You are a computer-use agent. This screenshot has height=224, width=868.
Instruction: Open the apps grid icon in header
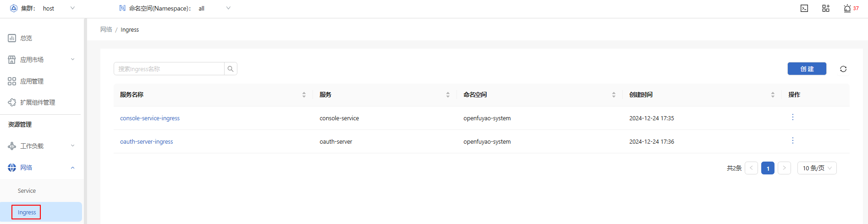tap(826, 8)
